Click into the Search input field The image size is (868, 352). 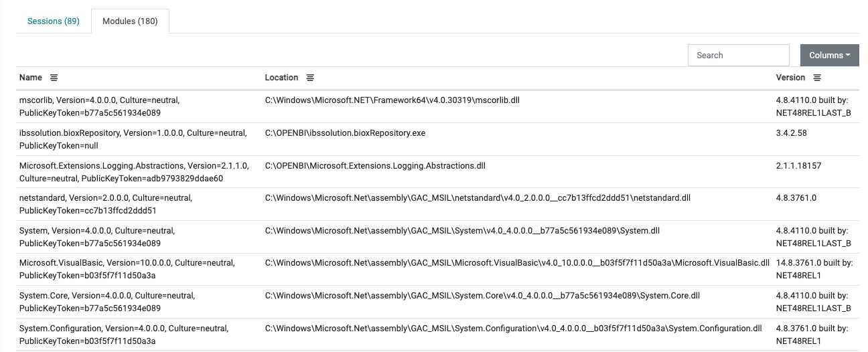click(738, 56)
